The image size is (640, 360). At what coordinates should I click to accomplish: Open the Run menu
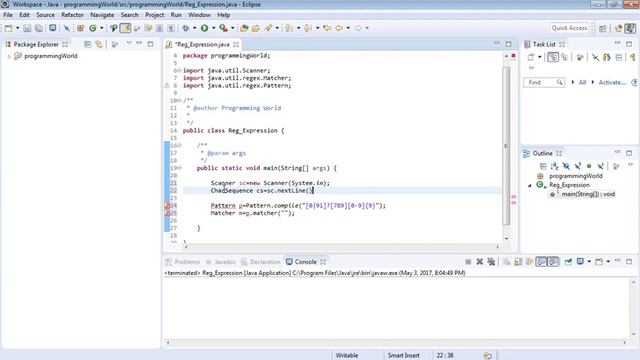pyautogui.click(x=176, y=15)
